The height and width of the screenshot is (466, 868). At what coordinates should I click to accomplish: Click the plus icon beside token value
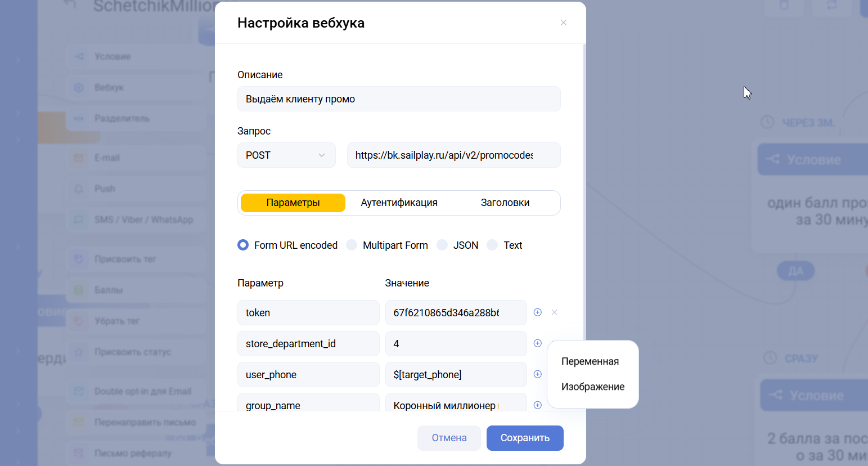coord(537,312)
